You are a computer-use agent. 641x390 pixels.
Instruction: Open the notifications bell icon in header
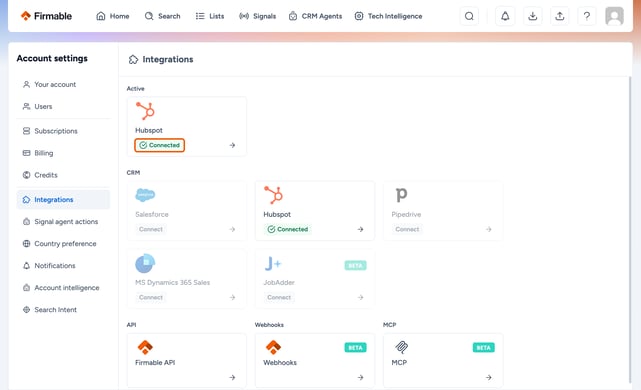pyautogui.click(x=505, y=16)
